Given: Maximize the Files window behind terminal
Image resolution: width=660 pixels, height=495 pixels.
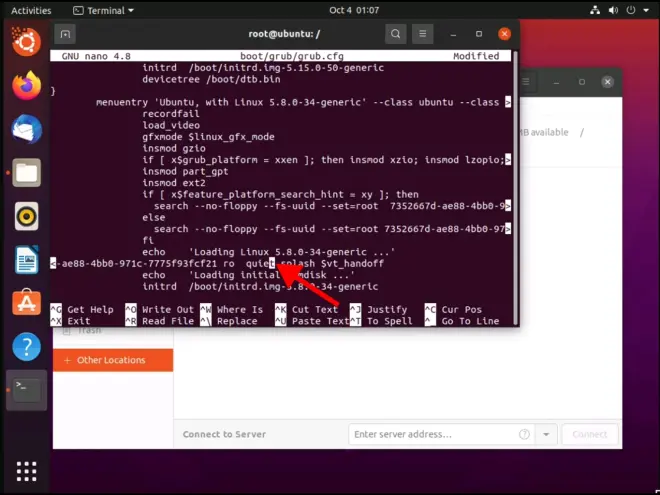Looking at the screenshot, I should point(582,82).
